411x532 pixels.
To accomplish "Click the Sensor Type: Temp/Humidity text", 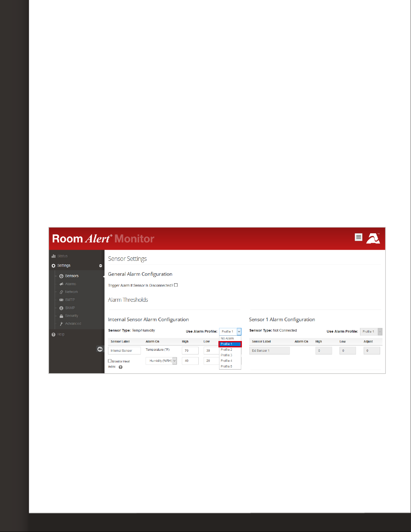I will coord(132,331).
